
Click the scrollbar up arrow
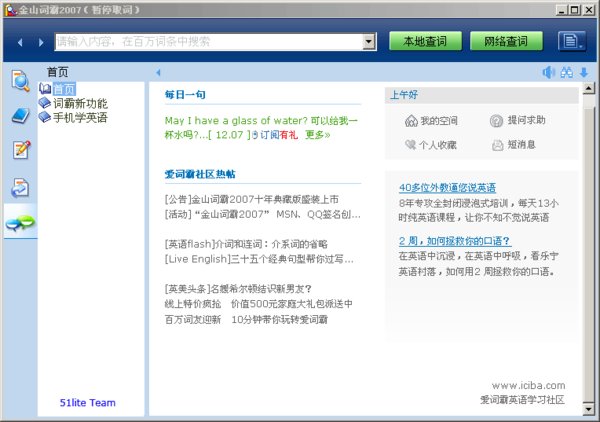click(589, 89)
